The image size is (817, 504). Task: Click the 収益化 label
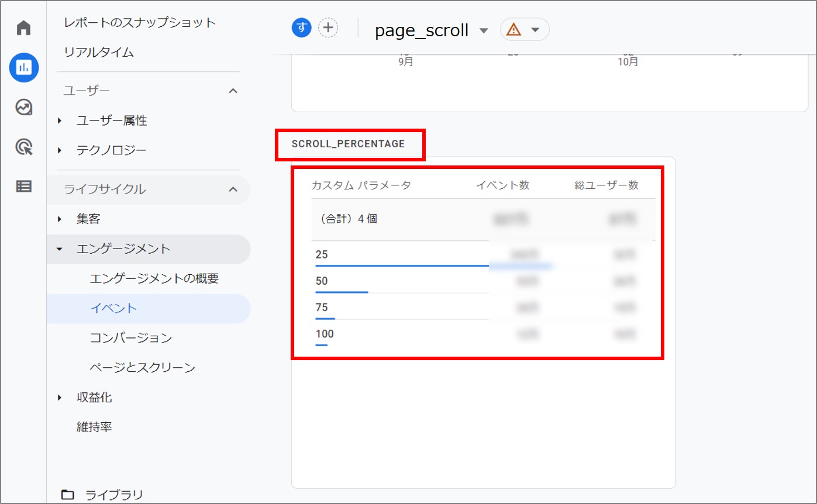94,398
